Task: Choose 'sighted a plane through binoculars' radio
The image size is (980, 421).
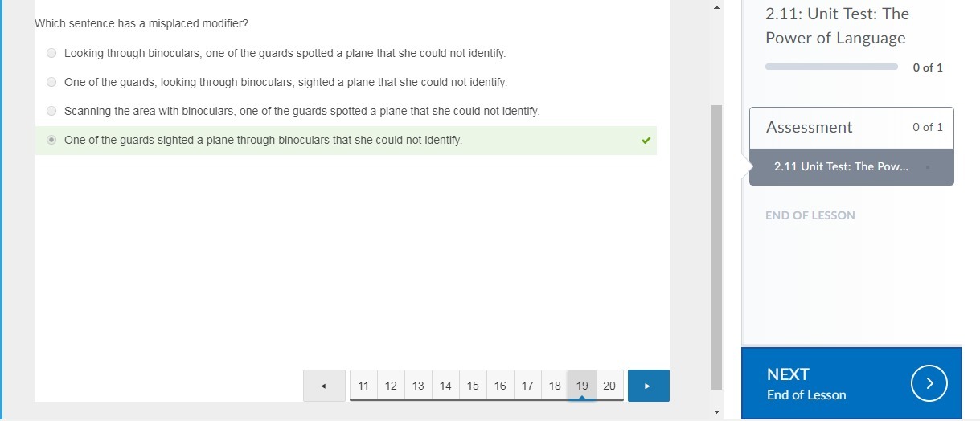Action: click(51, 140)
